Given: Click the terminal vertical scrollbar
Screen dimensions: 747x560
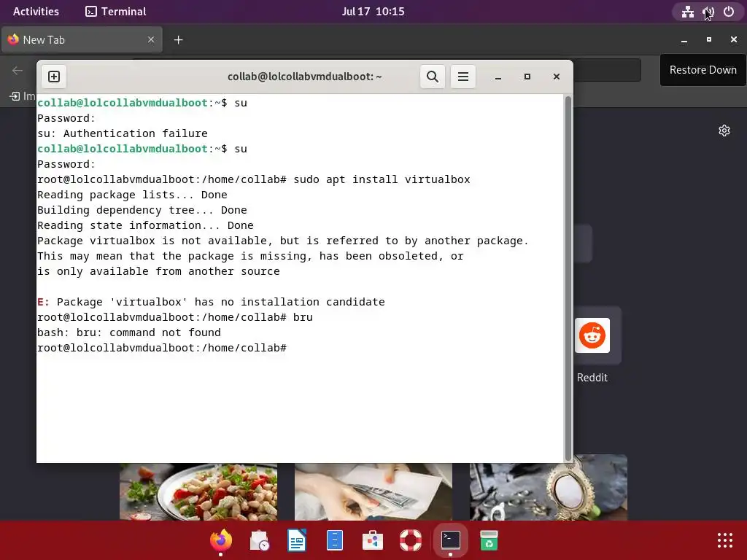Looking at the screenshot, I should 568,278.
